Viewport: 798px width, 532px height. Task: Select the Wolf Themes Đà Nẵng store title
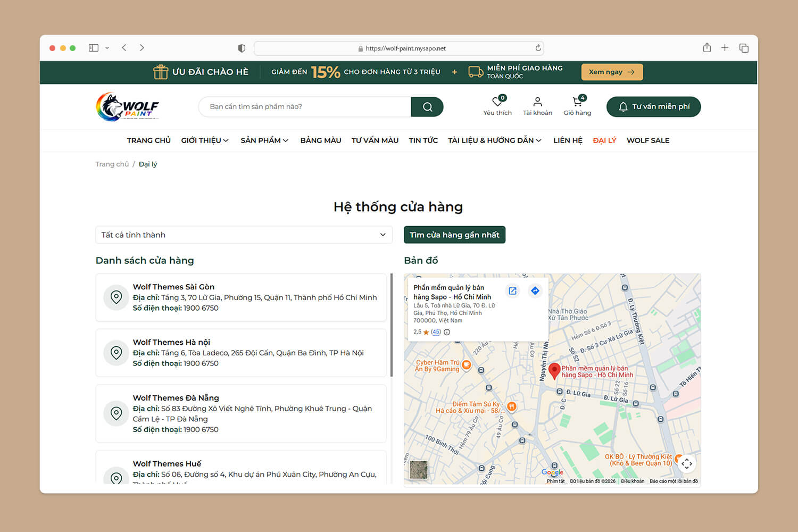(176, 398)
